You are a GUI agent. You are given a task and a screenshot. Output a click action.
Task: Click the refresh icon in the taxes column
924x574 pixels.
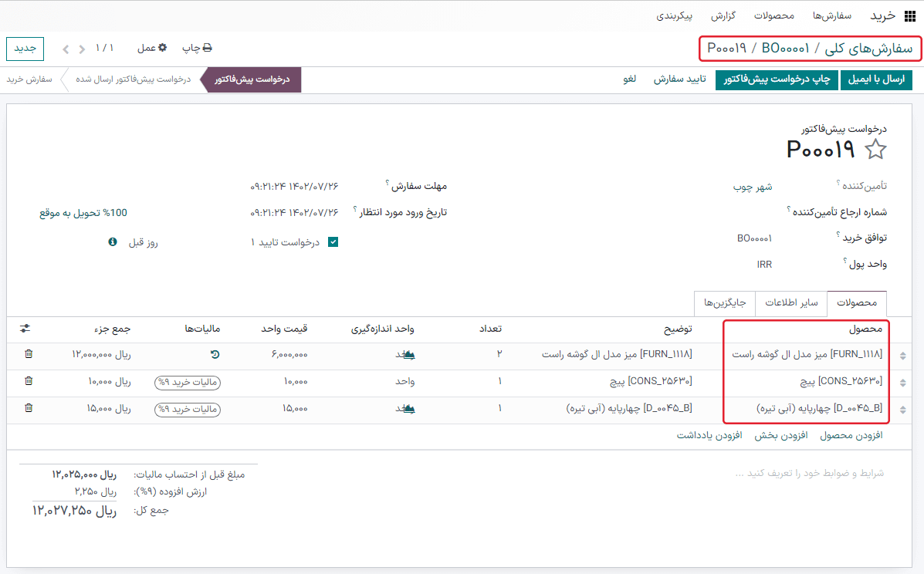click(x=215, y=355)
